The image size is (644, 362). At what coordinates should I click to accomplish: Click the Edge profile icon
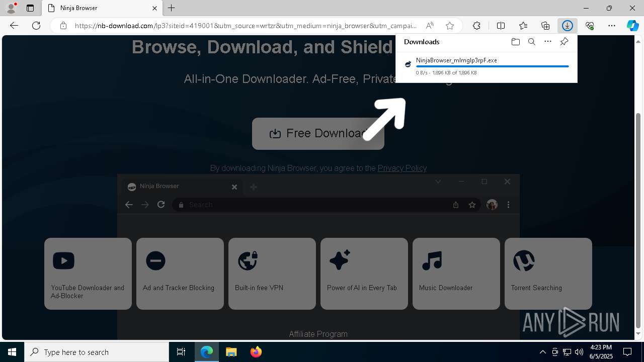[11, 8]
